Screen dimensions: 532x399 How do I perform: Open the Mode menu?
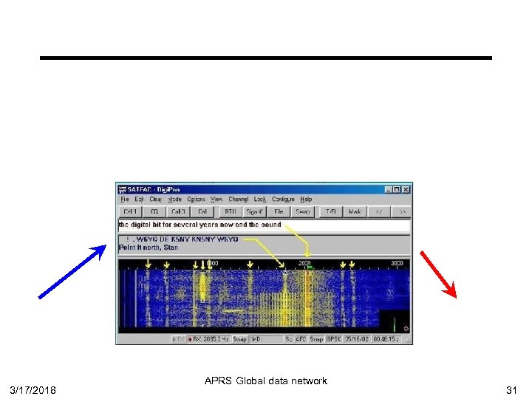pos(174,199)
